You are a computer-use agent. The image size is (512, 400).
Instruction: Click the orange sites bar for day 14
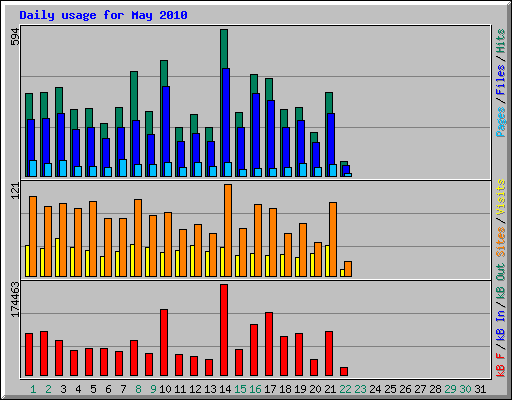coord(228,230)
